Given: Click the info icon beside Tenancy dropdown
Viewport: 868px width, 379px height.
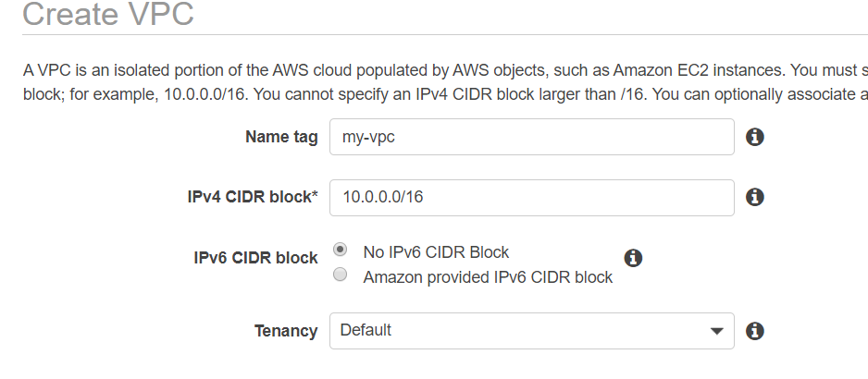Looking at the screenshot, I should pos(754,331).
